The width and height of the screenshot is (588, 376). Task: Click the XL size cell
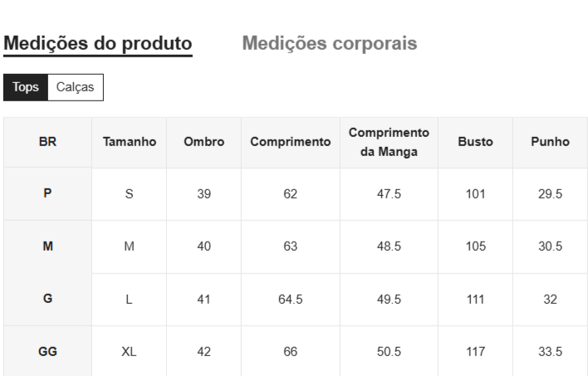pos(129,352)
